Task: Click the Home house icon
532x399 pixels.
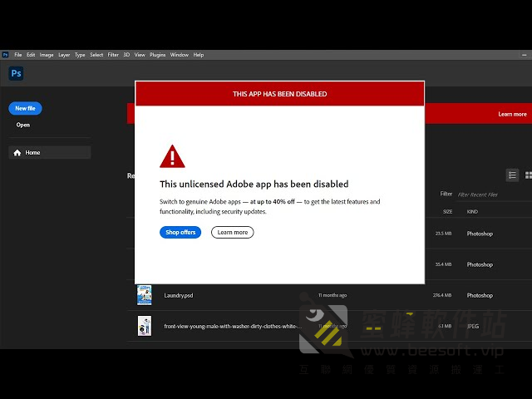Action: (x=17, y=153)
